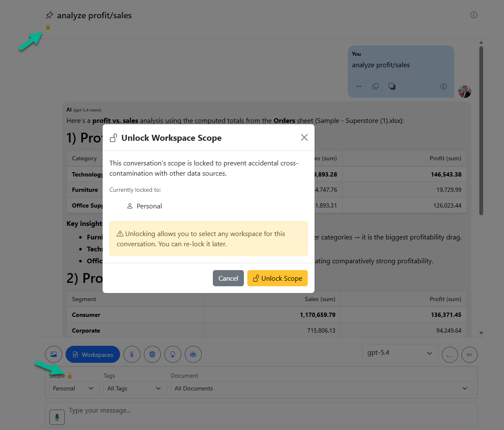This screenshot has height=430, width=504.
Task: Open the image upload icon
Action: tap(53, 354)
